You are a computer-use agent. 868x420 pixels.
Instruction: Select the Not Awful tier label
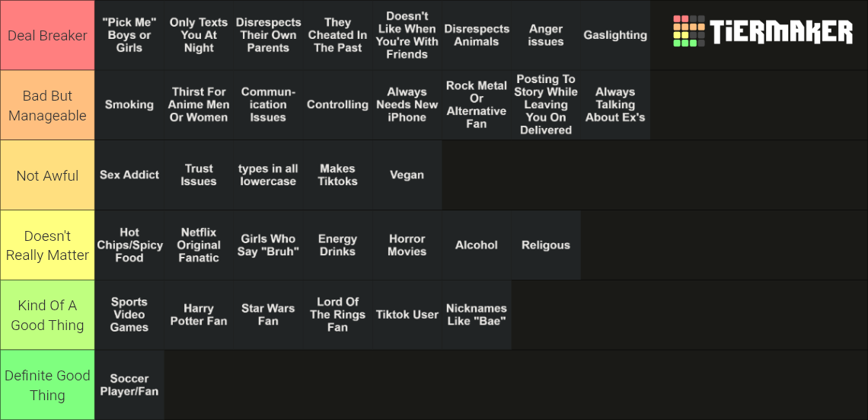tap(47, 175)
